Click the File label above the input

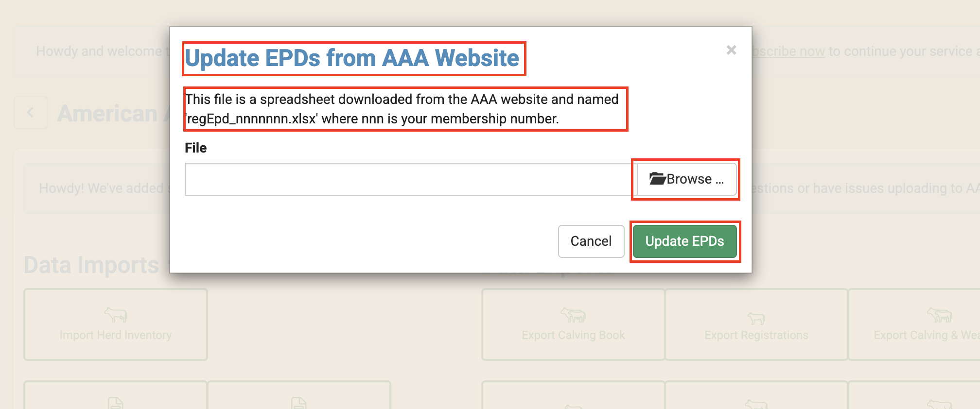tap(196, 148)
